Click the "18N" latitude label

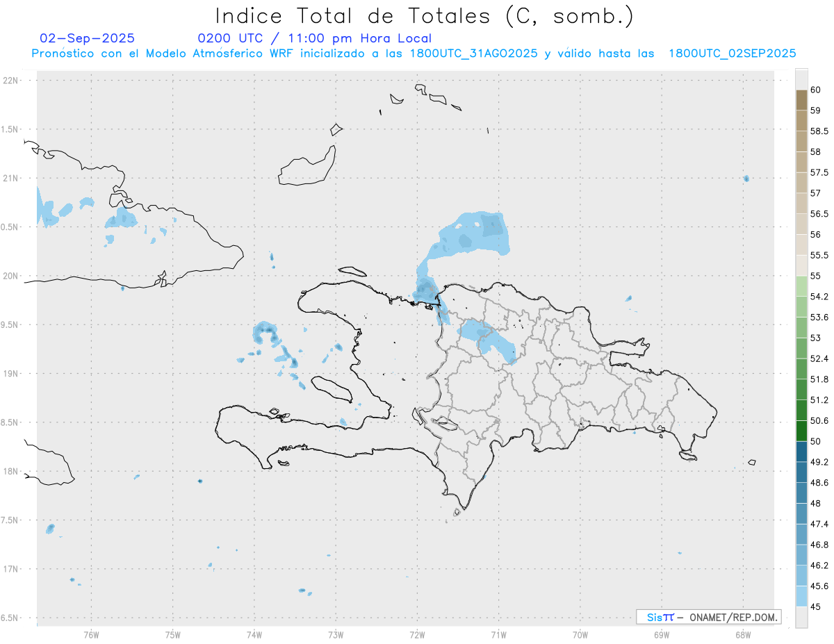tap(12, 471)
